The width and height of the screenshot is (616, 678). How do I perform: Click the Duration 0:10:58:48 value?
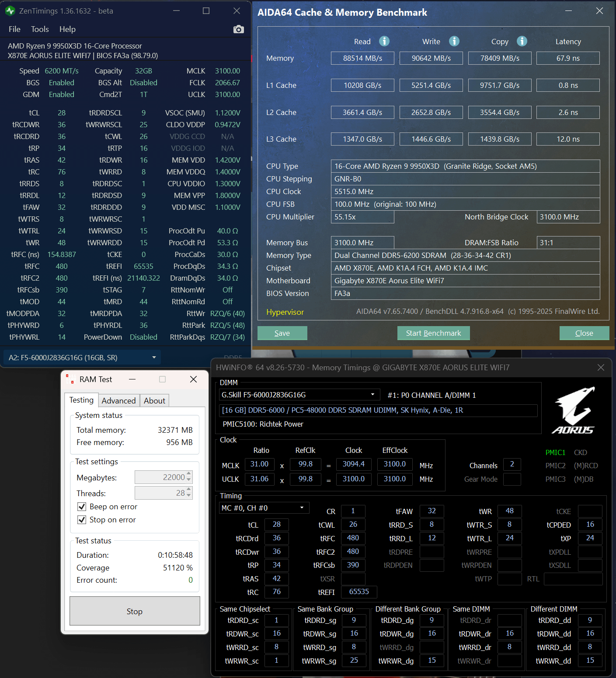[175, 555]
